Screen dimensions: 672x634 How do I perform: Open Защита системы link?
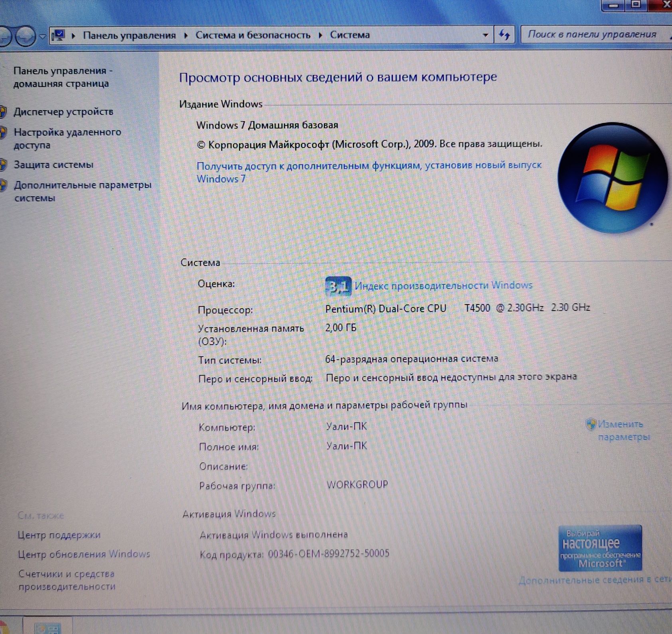(x=53, y=164)
